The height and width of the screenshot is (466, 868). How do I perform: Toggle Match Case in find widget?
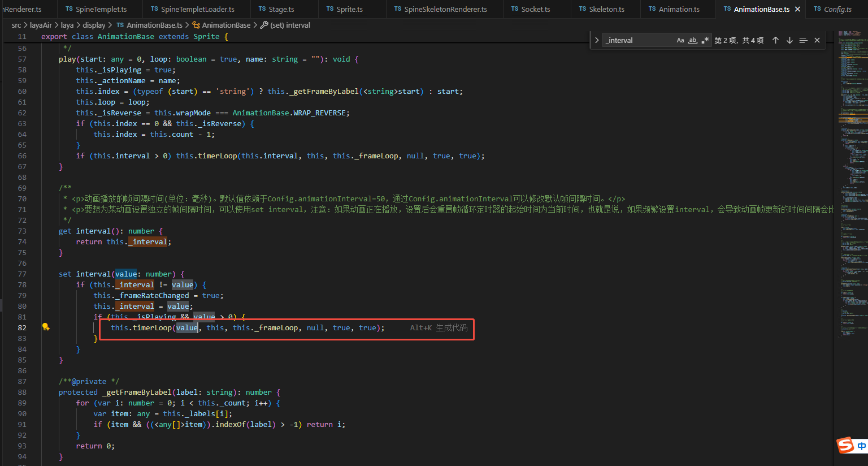(680, 40)
